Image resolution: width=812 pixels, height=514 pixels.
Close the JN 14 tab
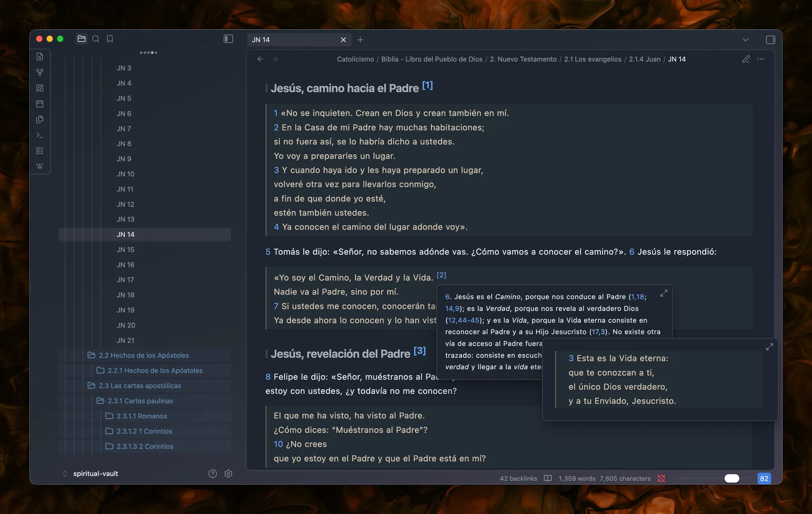point(343,40)
